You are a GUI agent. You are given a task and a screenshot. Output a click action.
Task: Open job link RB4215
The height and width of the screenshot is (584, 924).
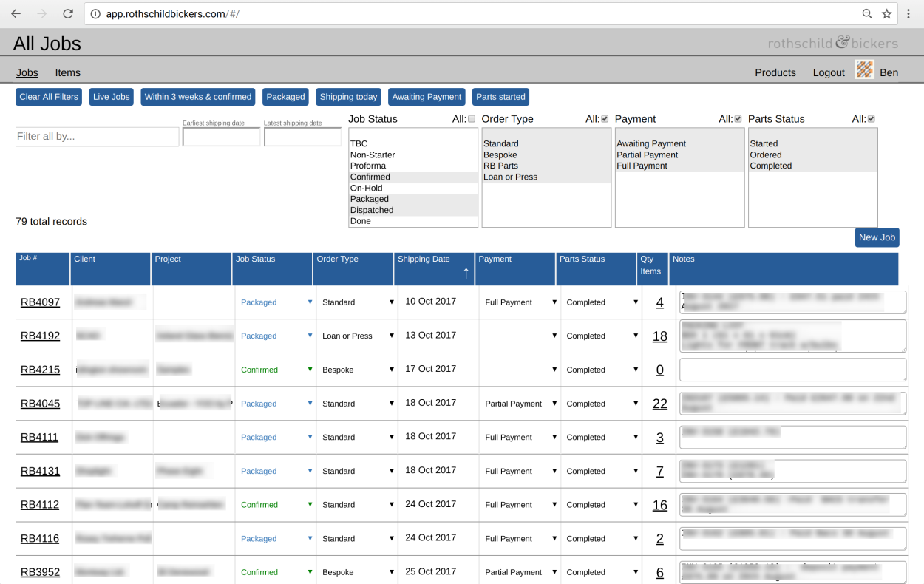(x=40, y=370)
